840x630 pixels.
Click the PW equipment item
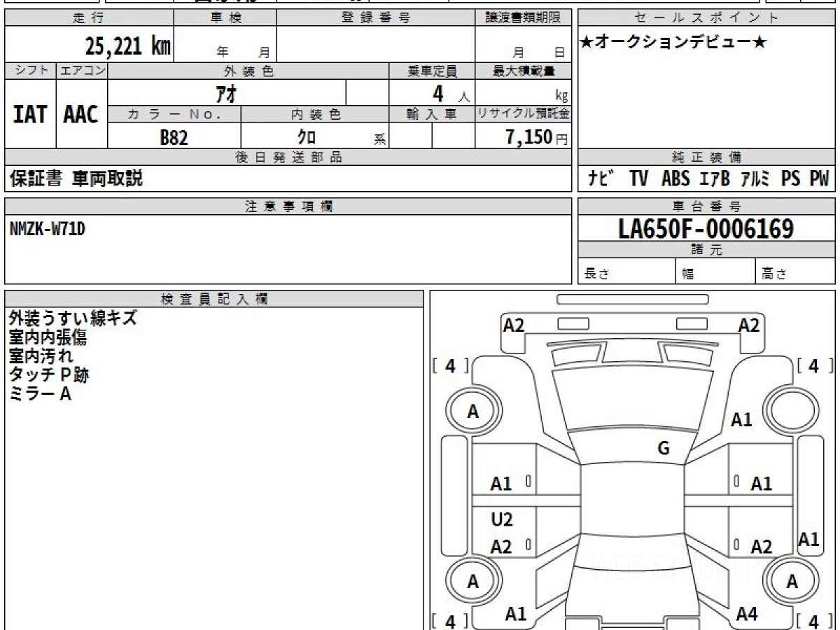(819, 178)
